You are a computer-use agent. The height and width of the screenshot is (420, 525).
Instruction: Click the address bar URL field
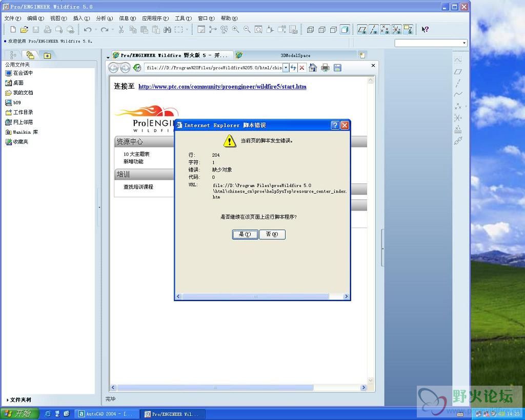coord(214,68)
